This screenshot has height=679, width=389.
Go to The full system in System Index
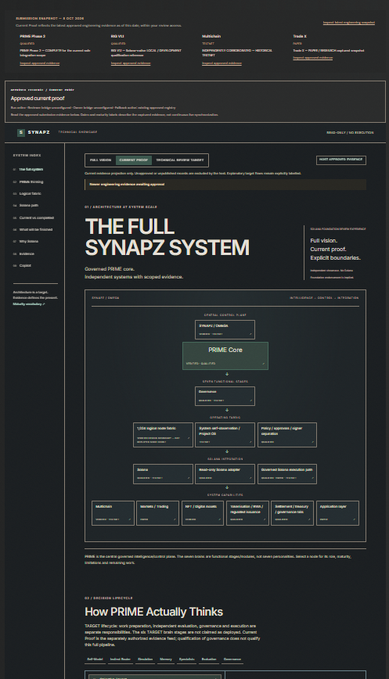coord(31,169)
